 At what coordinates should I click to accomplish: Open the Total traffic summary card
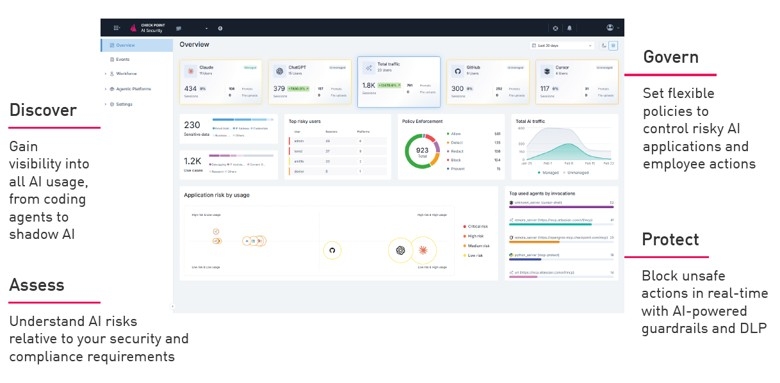[399, 82]
